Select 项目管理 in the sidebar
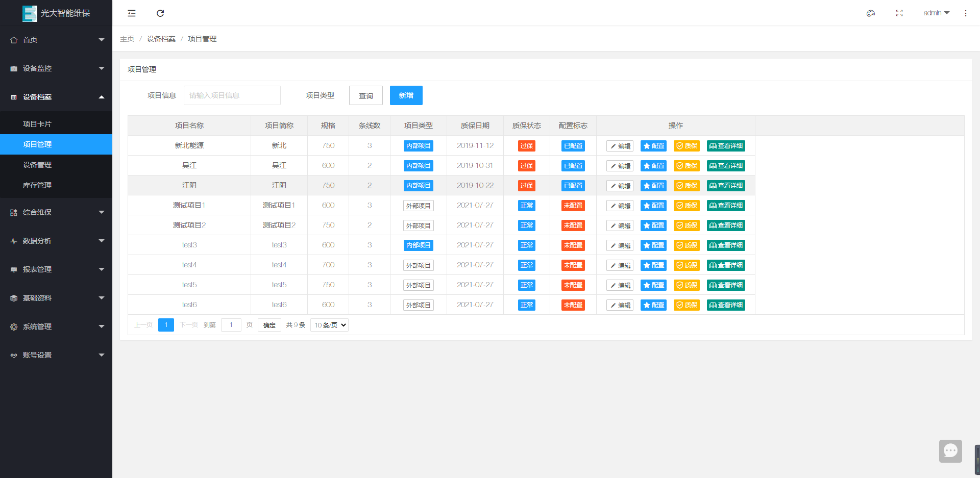This screenshot has width=980, height=478. 56,144
